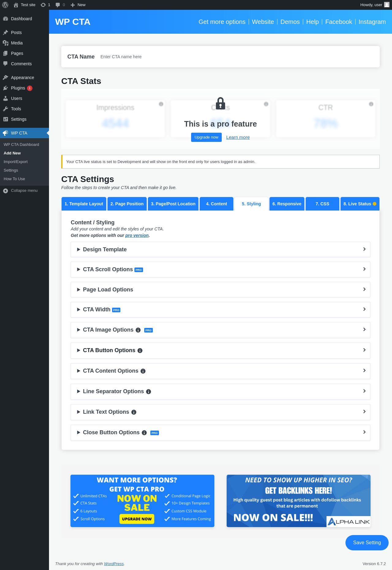This screenshot has height=570, width=392.
Task: Click the WP CTA Pro sale banner
Action: (142, 501)
